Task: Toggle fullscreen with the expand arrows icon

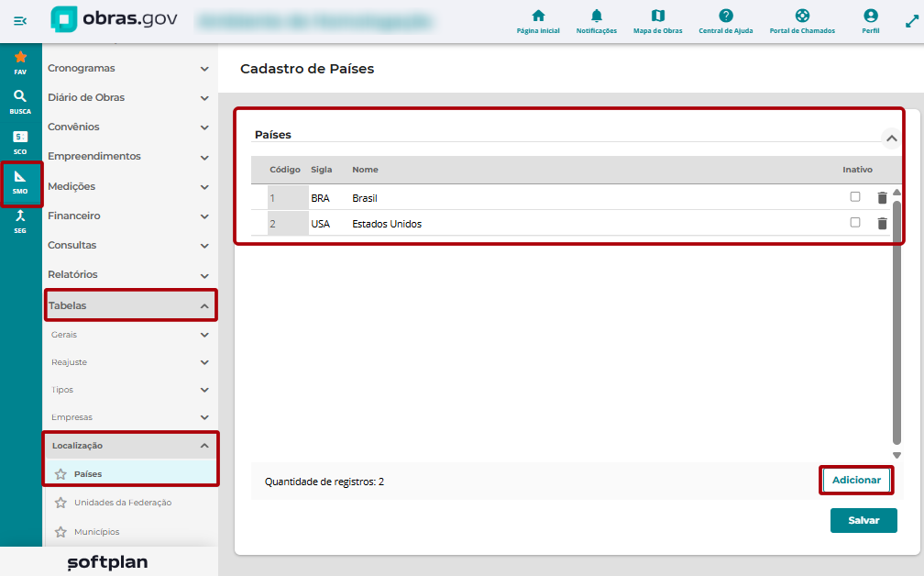Action: click(911, 21)
